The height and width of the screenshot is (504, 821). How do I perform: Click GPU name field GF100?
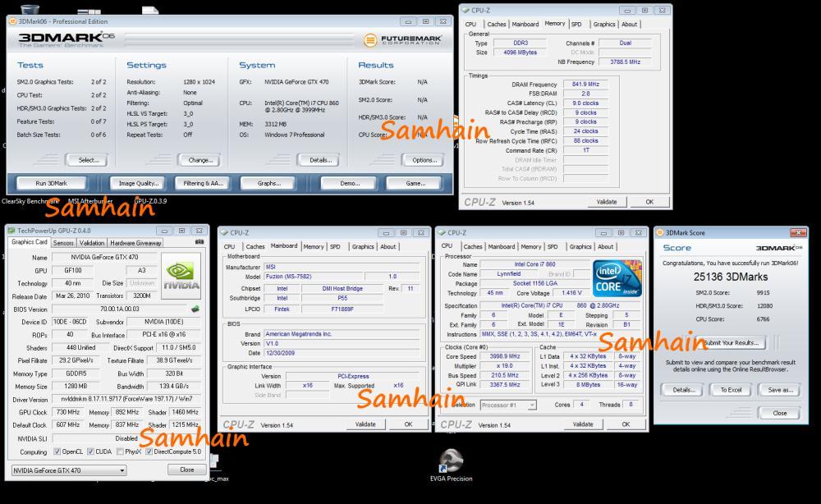click(x=73, y=271)
